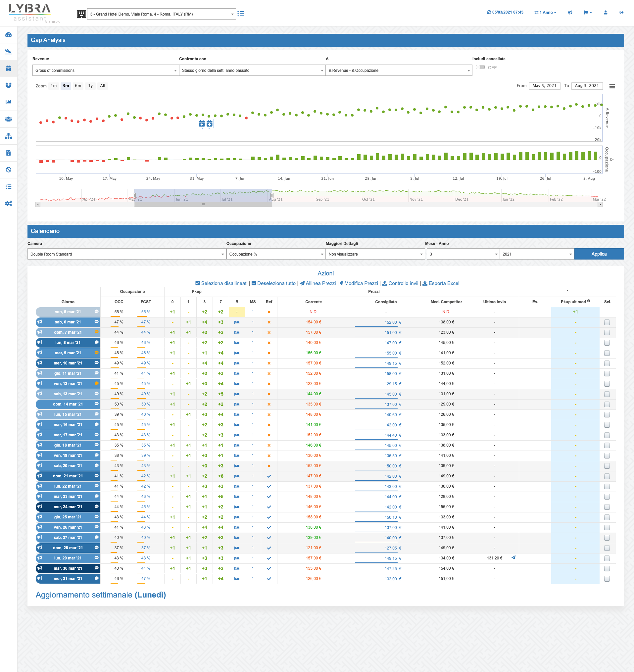Click the chart navigator scrollbar thumb
Image resolution: width=634 pixels, height=672 pixels.
coord(203,205)
